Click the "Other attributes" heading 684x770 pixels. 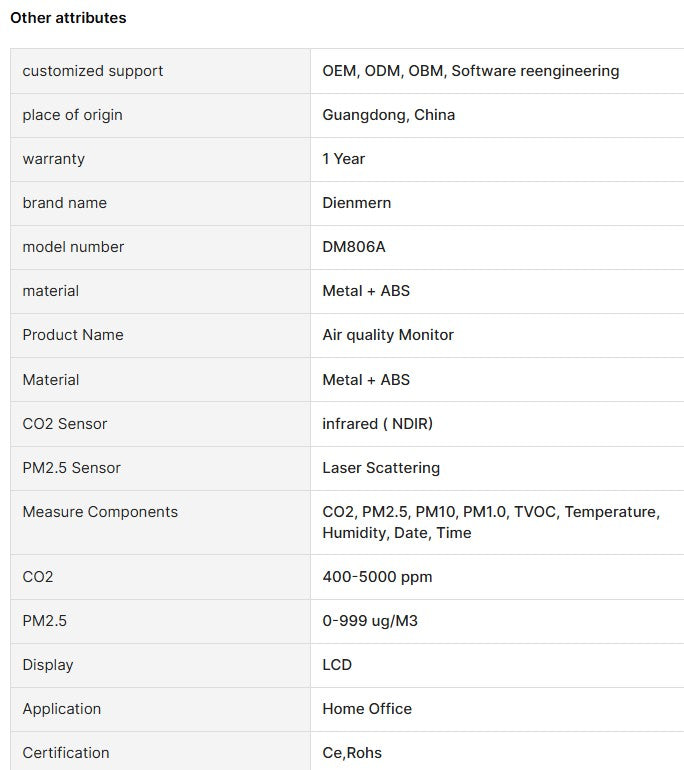tap(68, 18)
